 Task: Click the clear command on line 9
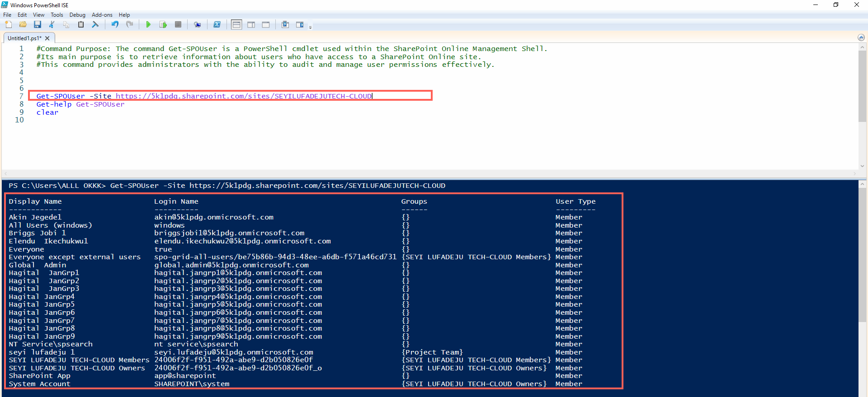(x=47, y=112)
